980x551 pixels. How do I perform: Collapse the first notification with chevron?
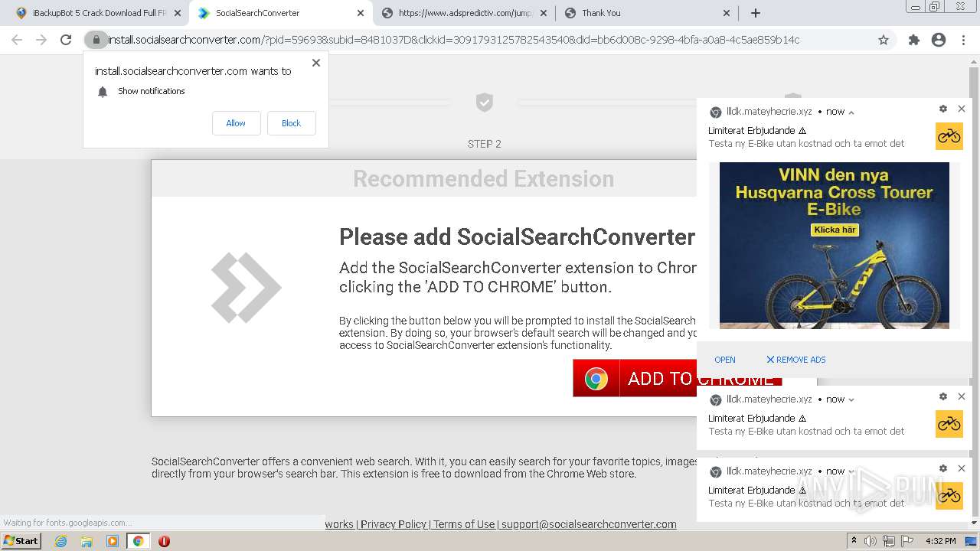pos(851,112)
